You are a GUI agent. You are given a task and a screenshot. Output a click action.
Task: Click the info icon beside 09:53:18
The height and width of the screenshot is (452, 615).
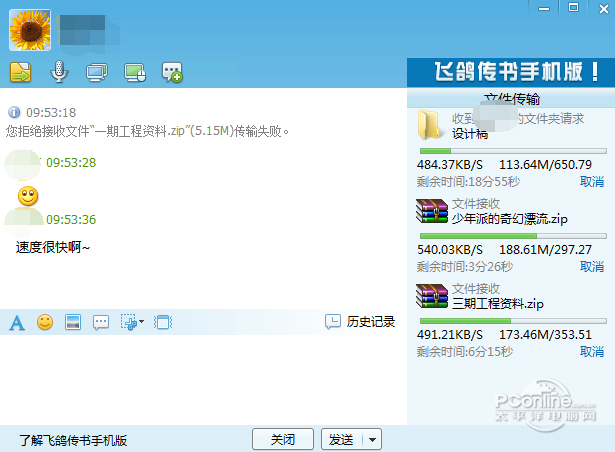click(x=14, y=113)
